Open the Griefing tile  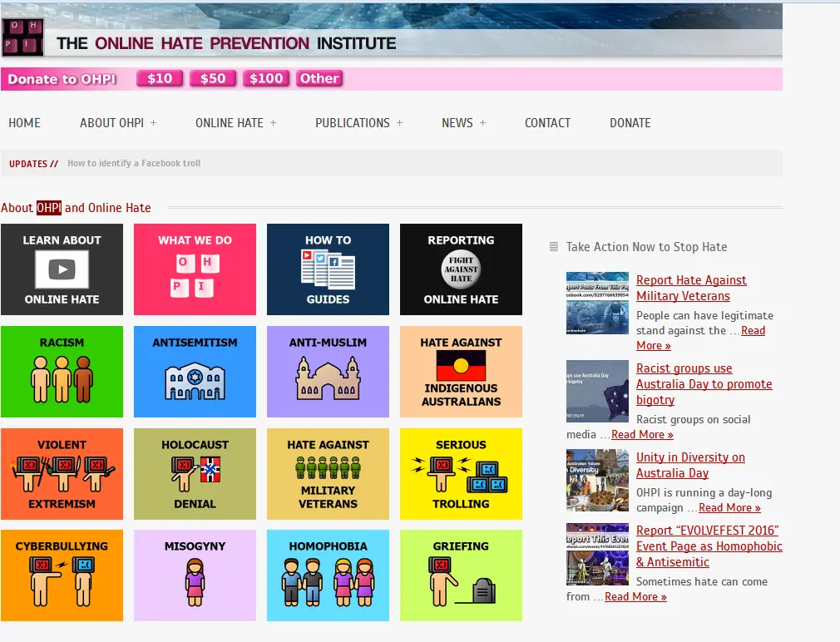click(x=461, y=575)
